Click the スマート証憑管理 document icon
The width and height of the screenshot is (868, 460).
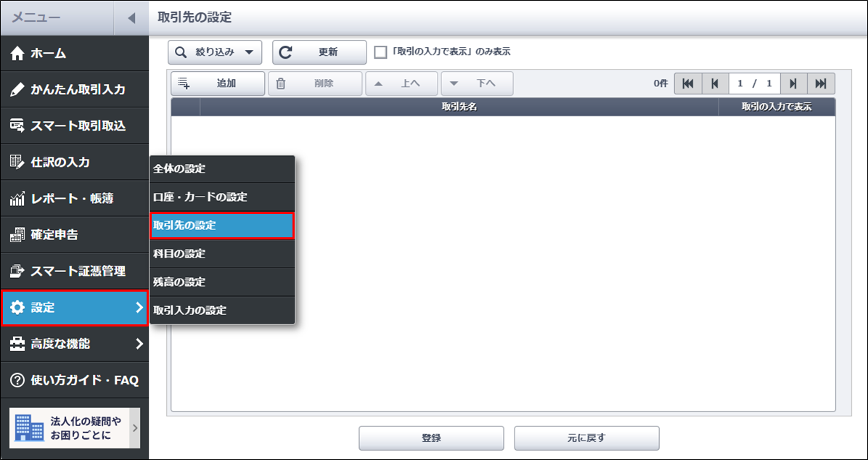pos(17,271)
